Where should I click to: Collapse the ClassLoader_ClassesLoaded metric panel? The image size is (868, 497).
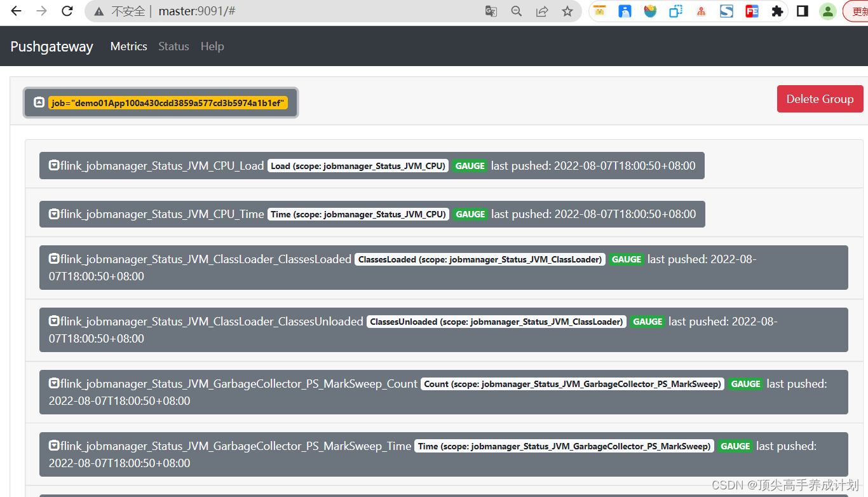tap(53, 259)
